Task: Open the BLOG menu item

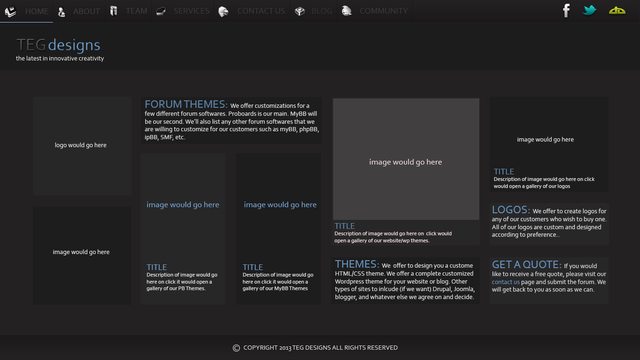Action: pyautogui.click(x=322, y=11)
